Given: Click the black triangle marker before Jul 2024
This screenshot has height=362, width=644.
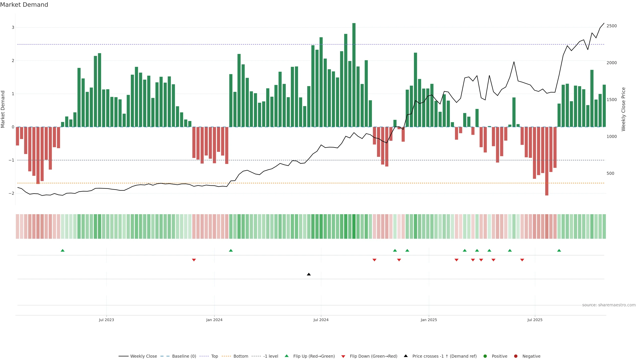Looking at the screenshot, I should pos(309,274).
